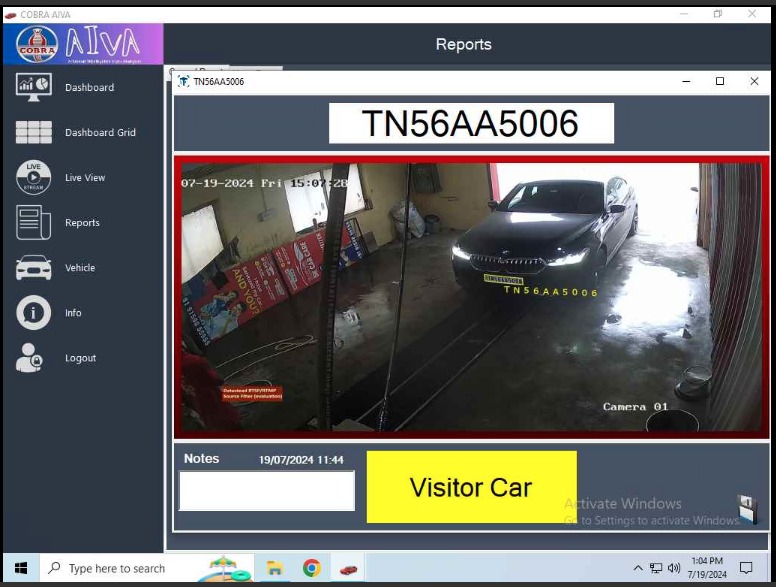Click inside the Notes text box

266,491
